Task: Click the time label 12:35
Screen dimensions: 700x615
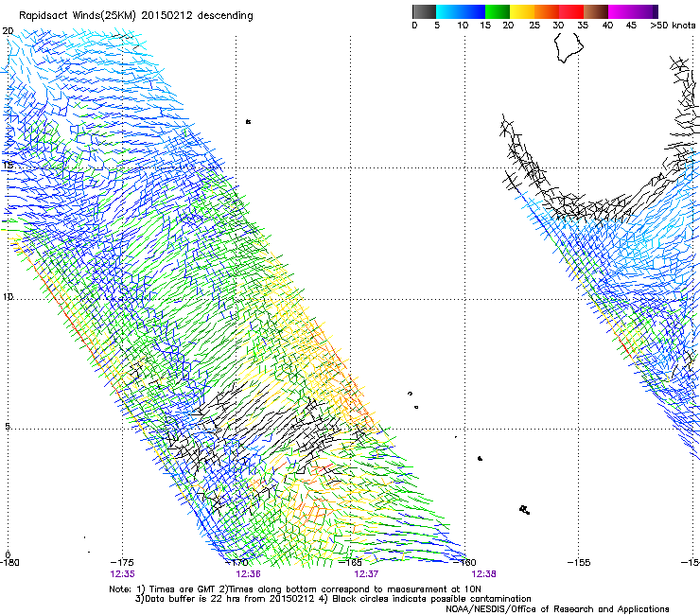Action: (x=122, y=574)
